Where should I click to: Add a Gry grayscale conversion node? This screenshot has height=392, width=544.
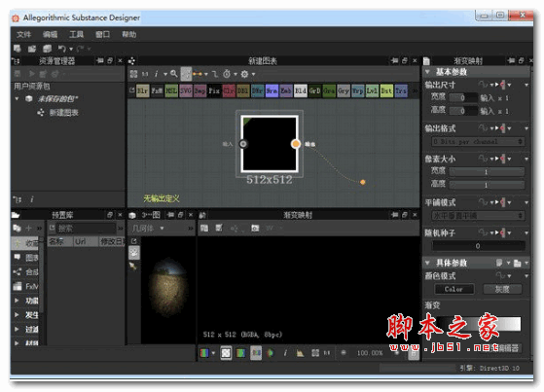[x=344, y=90]
